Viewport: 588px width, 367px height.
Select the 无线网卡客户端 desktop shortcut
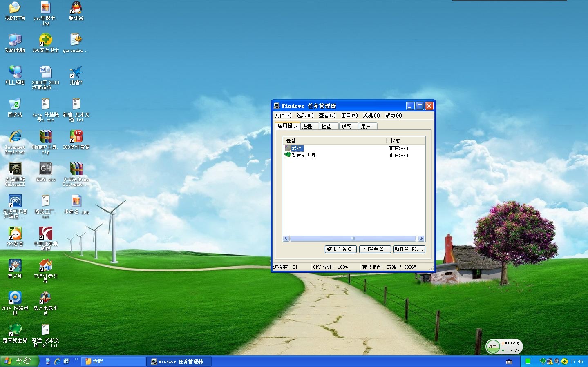pos(15,207)
